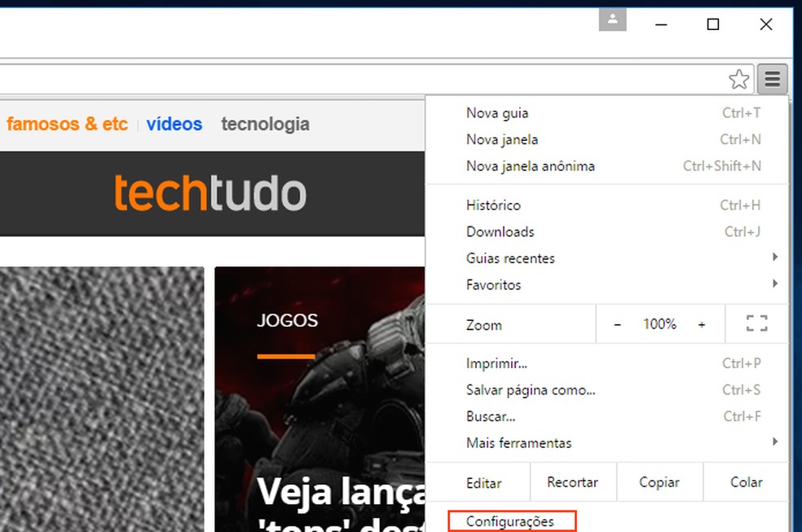The height and width of the screenshot is (532, 802).
Task: Open Downloads from the menu
Action: pos(500,231)
